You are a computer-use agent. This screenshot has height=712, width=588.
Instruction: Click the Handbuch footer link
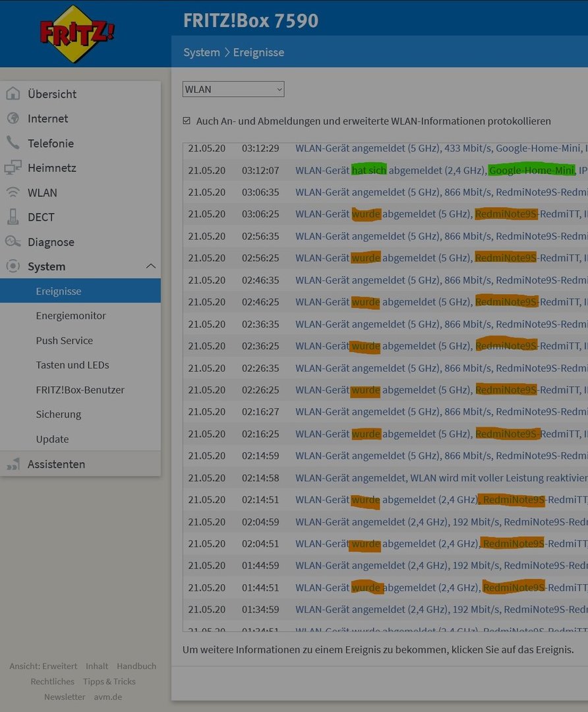pyautogui.click(x=136, y=666)
